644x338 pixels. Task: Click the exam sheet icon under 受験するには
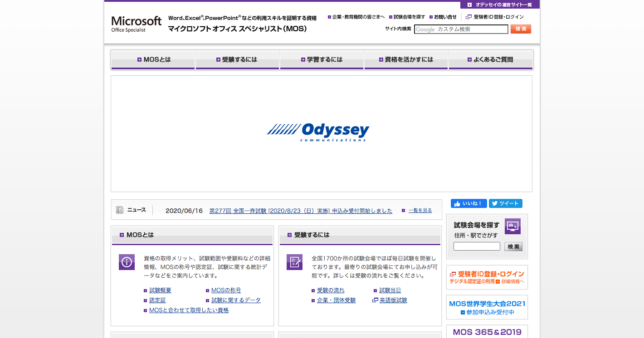tap(294, 262)
